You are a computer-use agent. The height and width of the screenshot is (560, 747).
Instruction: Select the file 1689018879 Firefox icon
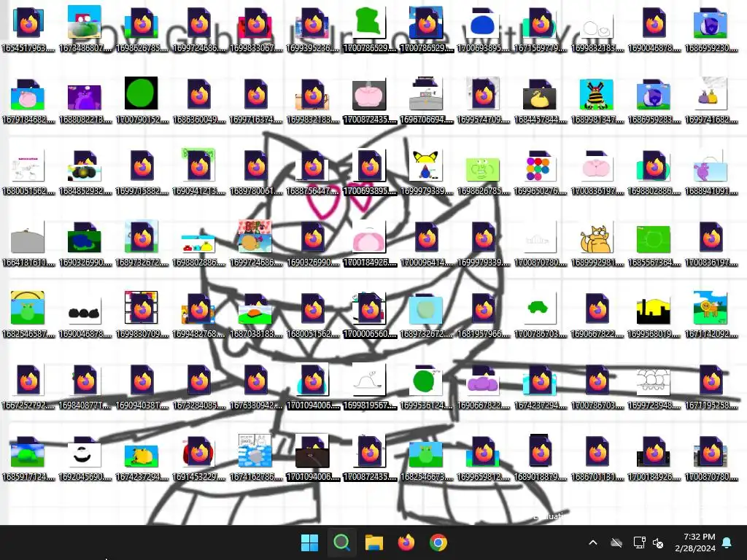point(541,451)
